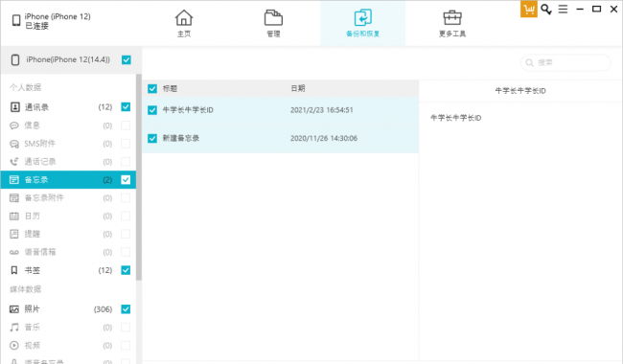Check the SMS附件 checkbox

pos(126,144)
